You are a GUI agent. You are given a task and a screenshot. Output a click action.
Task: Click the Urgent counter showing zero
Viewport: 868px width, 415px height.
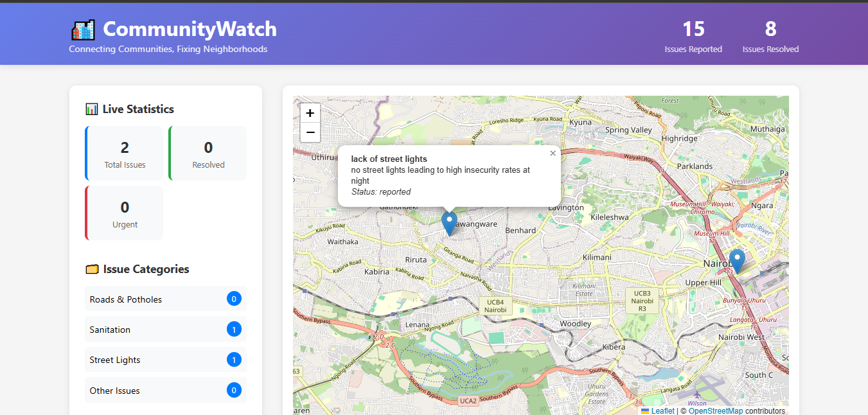(x=124, y=213)
